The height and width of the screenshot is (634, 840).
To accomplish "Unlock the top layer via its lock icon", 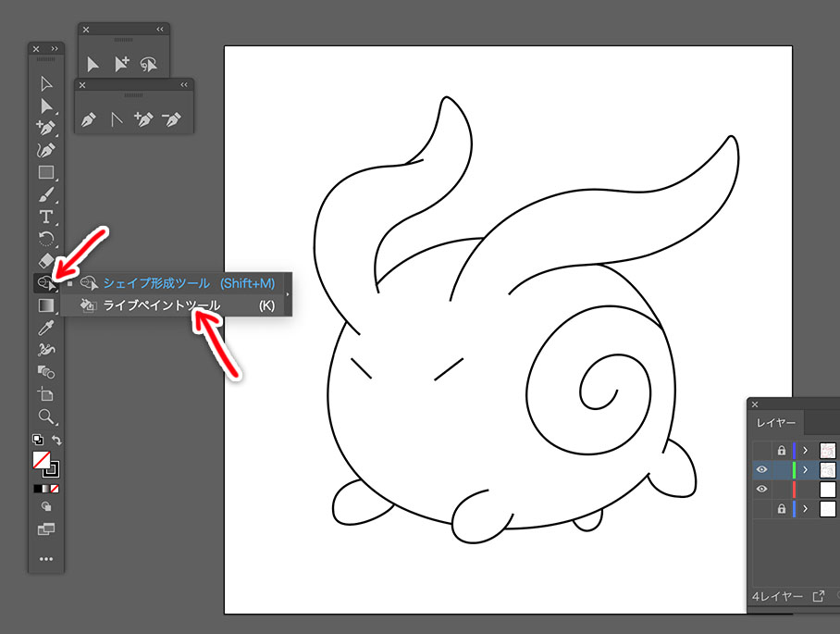I will click(781, 450).
